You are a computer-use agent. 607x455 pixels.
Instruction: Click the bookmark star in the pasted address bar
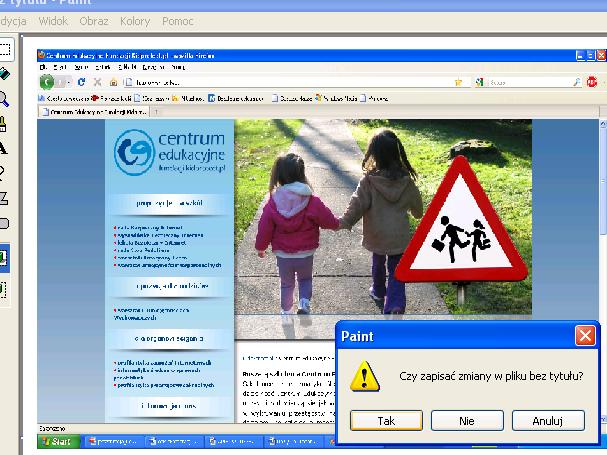tap(458, 82)
